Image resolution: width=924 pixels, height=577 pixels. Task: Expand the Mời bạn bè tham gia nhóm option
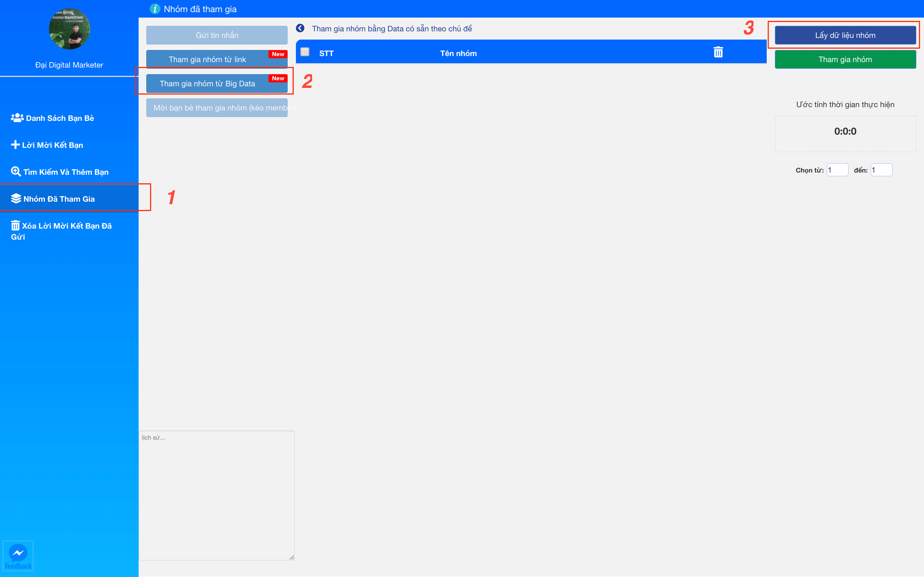point(217,108)
